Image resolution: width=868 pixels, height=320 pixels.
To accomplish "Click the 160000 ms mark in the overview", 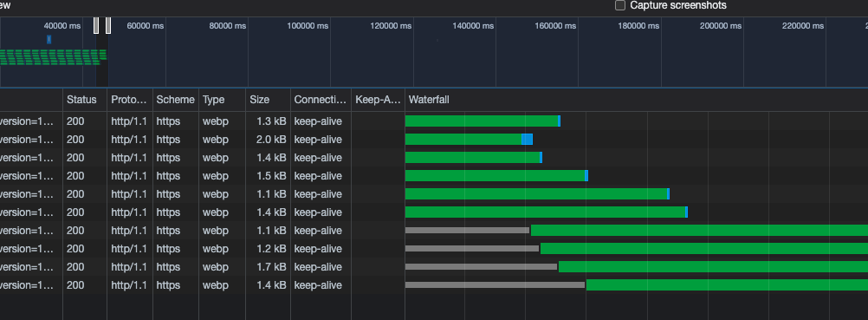I will pos(556,25).
